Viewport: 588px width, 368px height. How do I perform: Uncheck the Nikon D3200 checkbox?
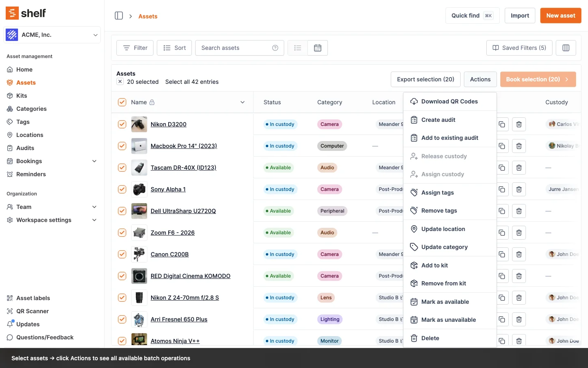122,124
